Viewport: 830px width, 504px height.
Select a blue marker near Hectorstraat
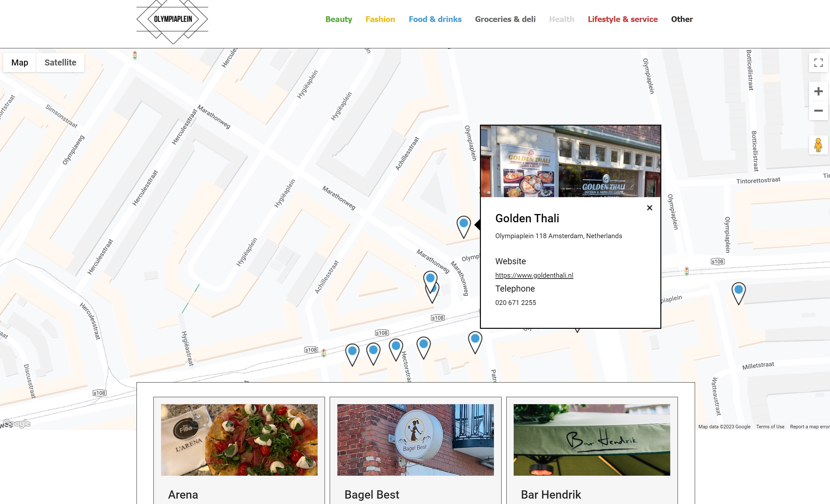pyautogui.click(x=396, y=346)
